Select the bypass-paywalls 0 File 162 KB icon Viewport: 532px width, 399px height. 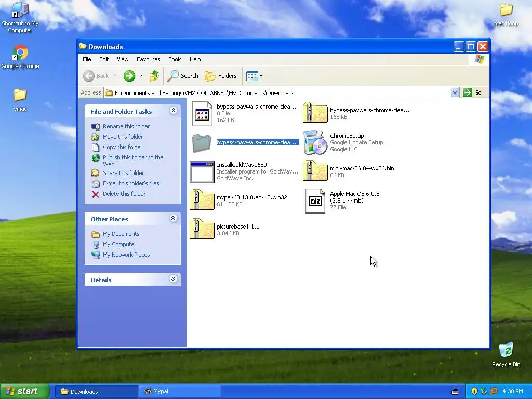[x=202, y=114]
